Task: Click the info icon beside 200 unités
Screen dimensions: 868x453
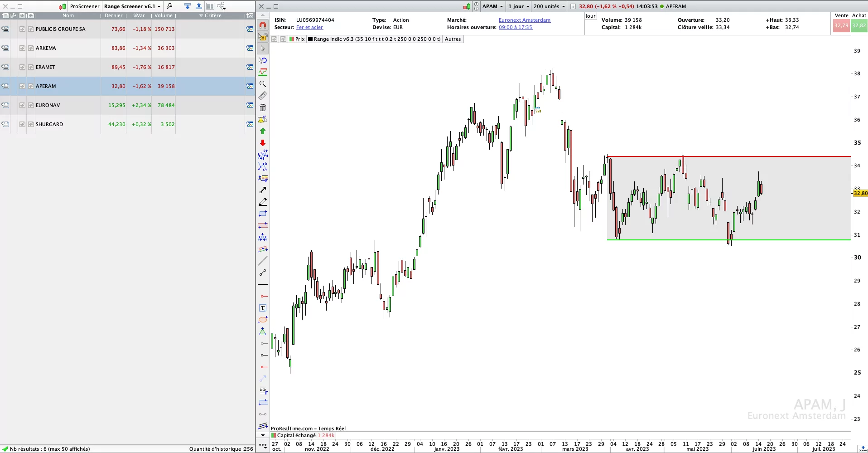Action: (573, 6)
